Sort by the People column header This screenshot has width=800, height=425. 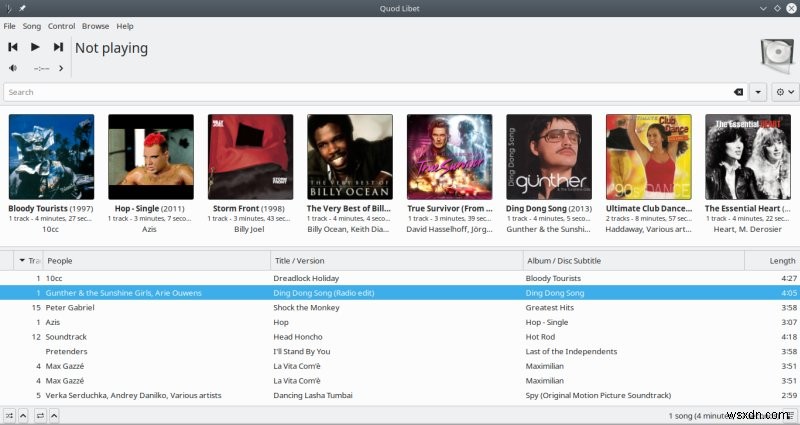(x=157, y=261)
